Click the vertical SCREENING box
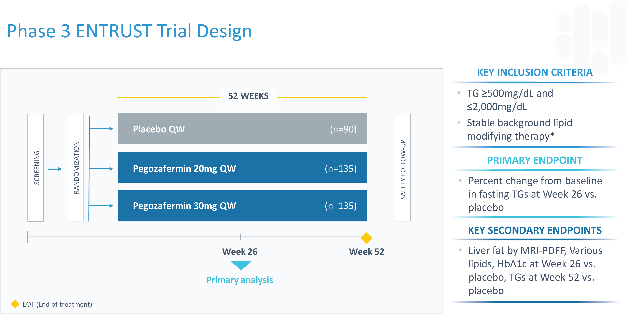Screen dimensions: 644x314 point(36,168)
